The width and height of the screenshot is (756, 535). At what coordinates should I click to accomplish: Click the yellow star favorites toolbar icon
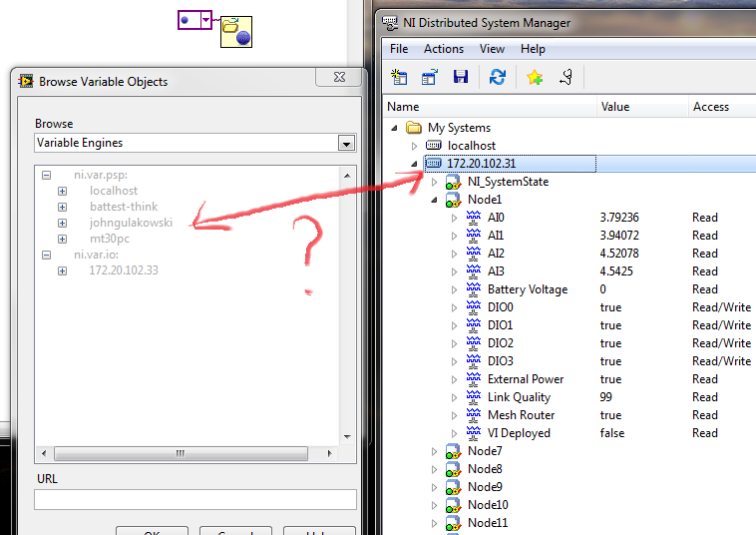click(x=535, y=77)
